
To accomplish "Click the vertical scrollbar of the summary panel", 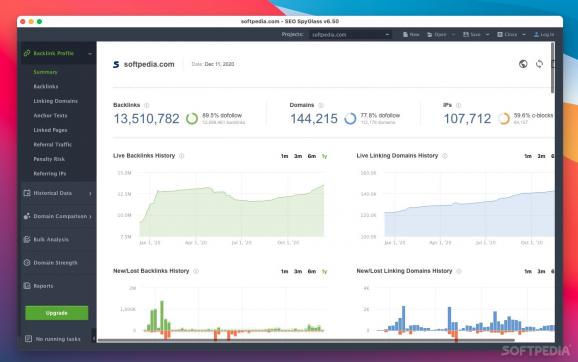I will tap(552, 67).
